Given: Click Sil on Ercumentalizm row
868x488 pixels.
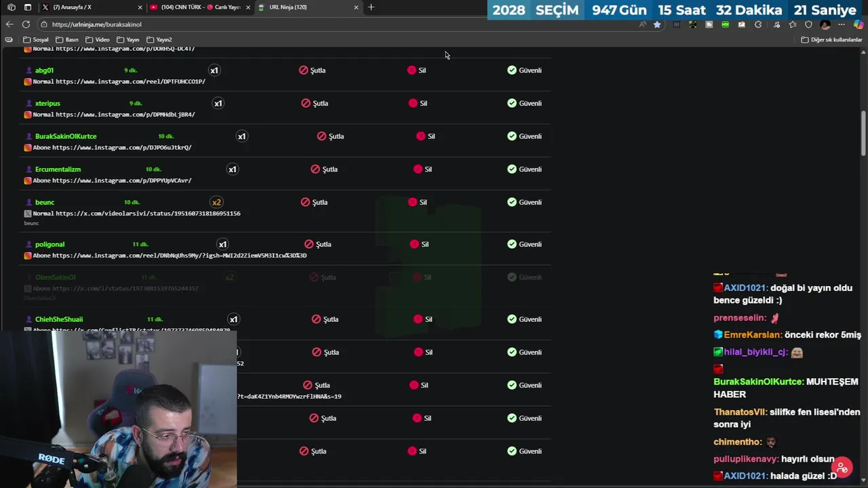Looking at the screenshot, I should (422, 169).
